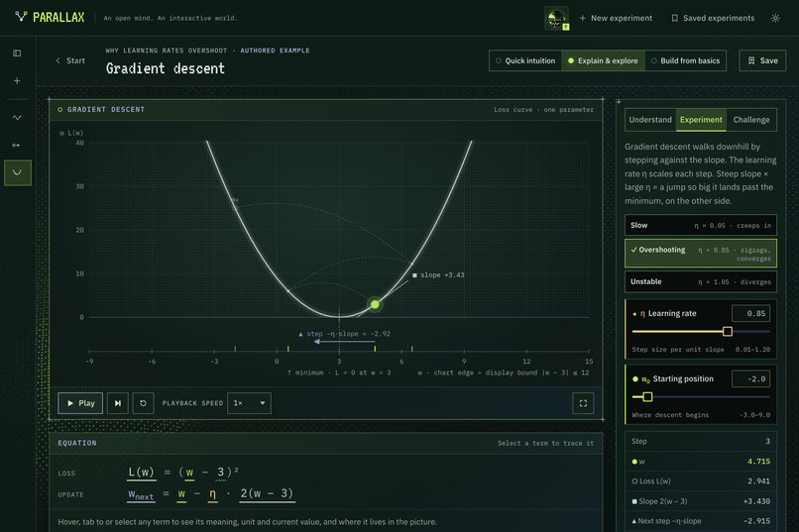The width and height of the screenshot is (799, 532).
Task: Click the Learning rate slider handle
Action: coord(728,332)
